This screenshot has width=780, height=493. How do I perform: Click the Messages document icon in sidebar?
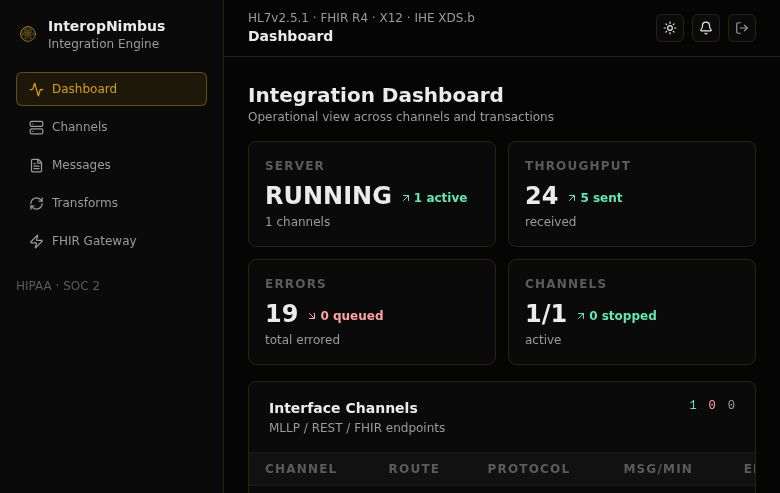tap(37, 165)
